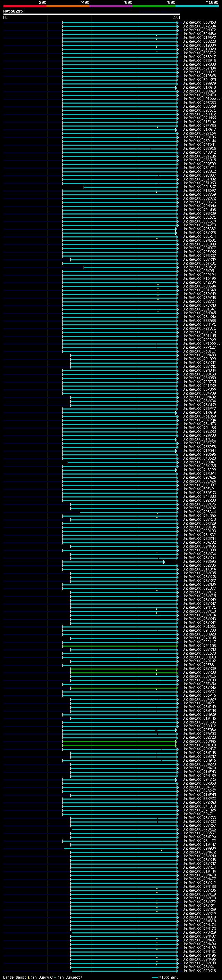Click hit label UniRef100_P27154
This screenshot has width=222, height=980.
pos(199,133)
